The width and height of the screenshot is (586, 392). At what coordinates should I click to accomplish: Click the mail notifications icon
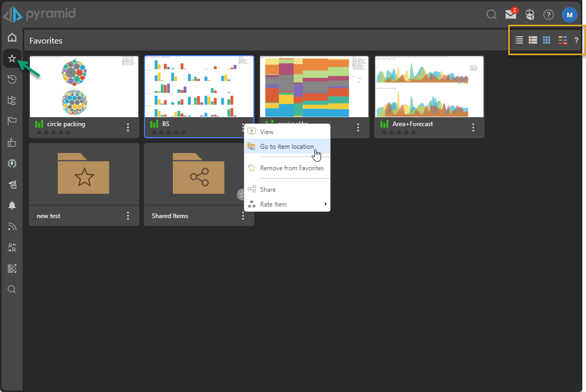(510, 14)
